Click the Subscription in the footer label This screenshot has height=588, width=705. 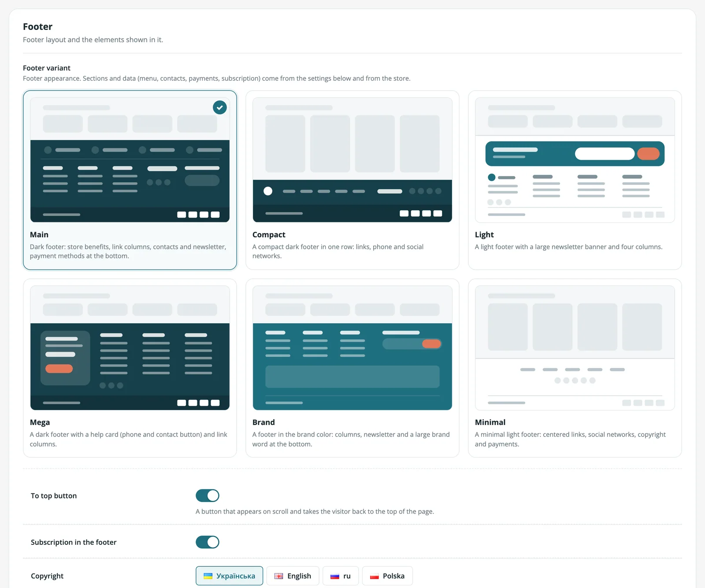[74, 542]
